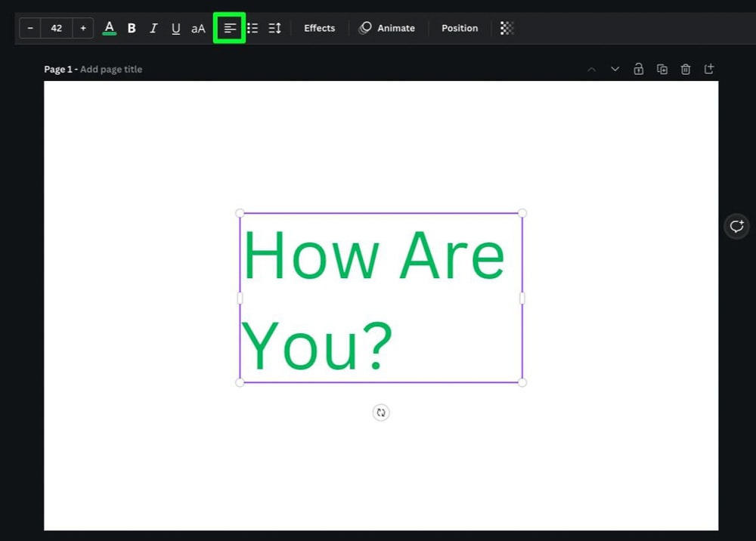This screenshot has height=541, width=756.
Task: Delete the page with the trash icon
Action: 686,70
